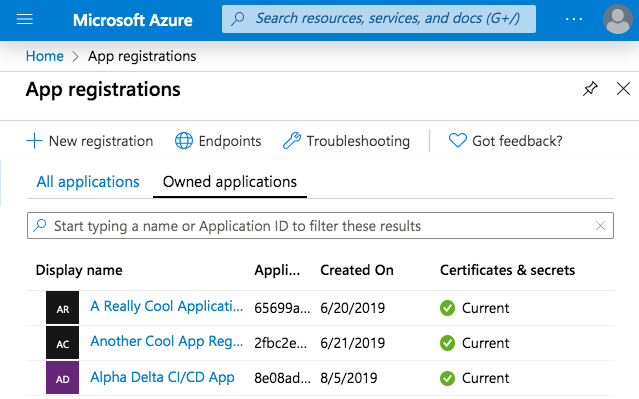Open A Really Cool Applicati... app
This screenshot has width=639, height=399.
[x=166, y=306]
